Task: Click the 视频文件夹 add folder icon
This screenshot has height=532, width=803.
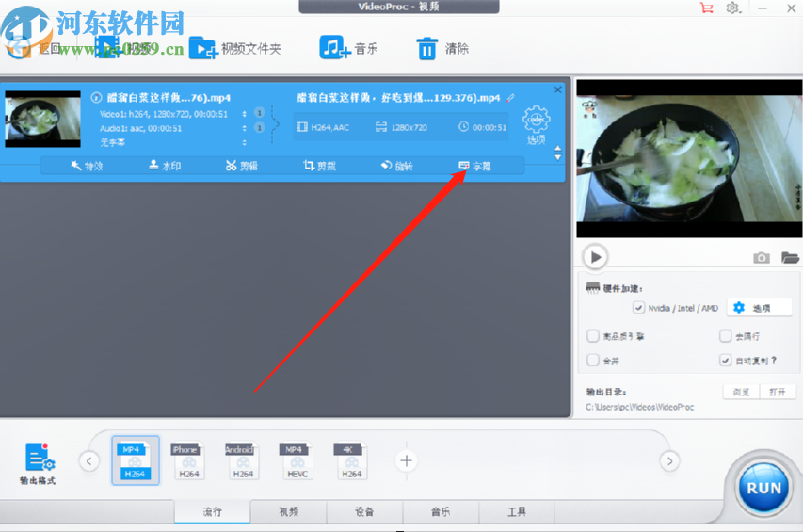Action: pos(202,49)
